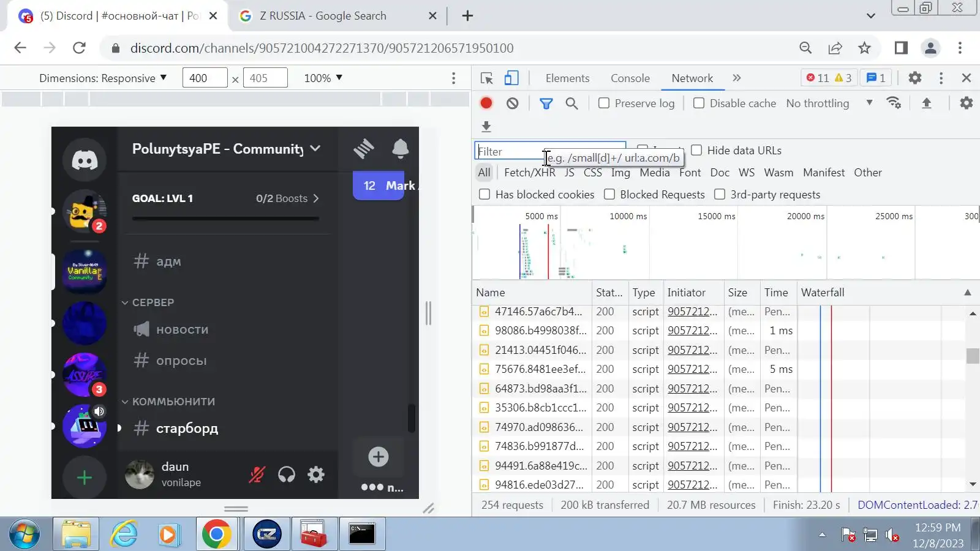
Task: Open network search magnifier icon
Action: [x=571, y=103]
